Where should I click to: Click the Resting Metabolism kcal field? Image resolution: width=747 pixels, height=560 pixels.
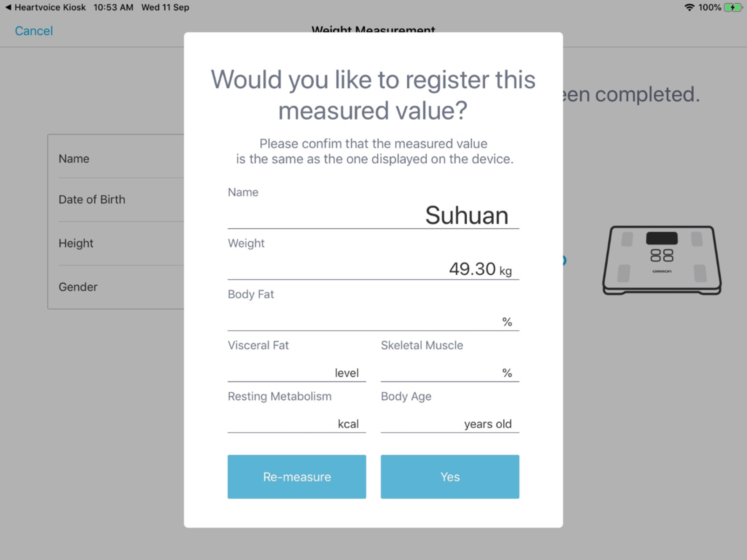(296, 423)
